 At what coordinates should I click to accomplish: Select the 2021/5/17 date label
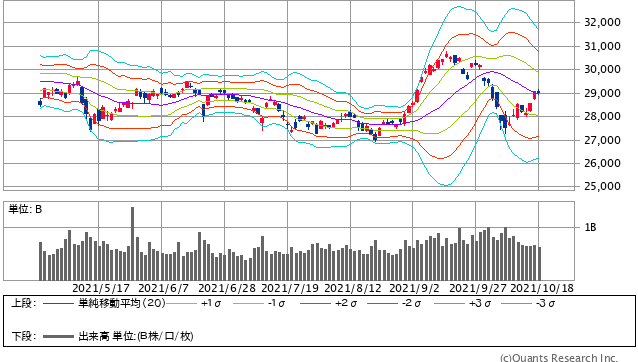click(x=101, y=288)
